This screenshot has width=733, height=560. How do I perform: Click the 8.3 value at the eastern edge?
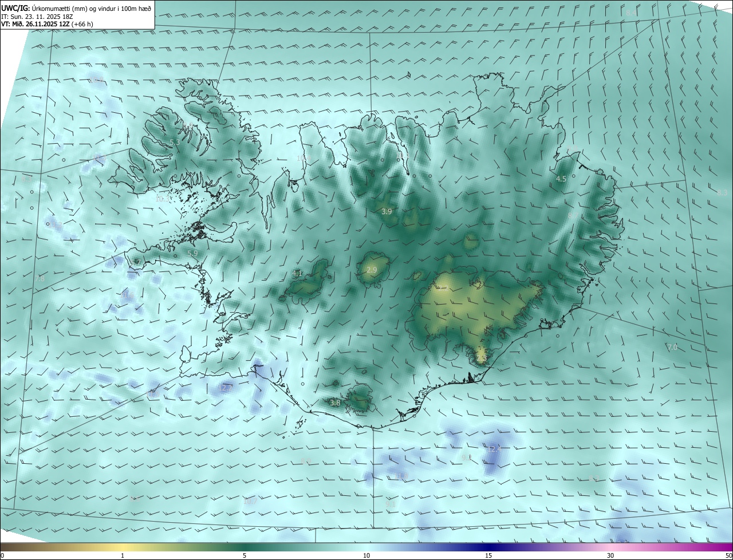point(722,193)
